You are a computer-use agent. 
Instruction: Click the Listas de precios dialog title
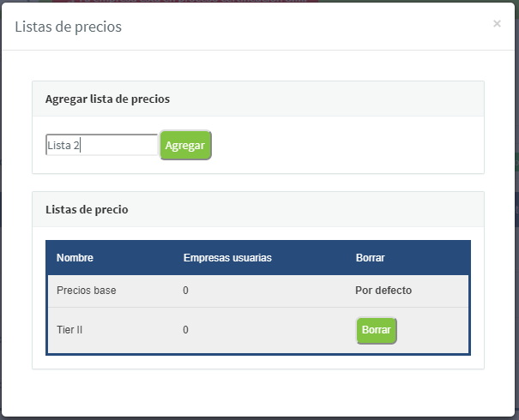(68, 27)
